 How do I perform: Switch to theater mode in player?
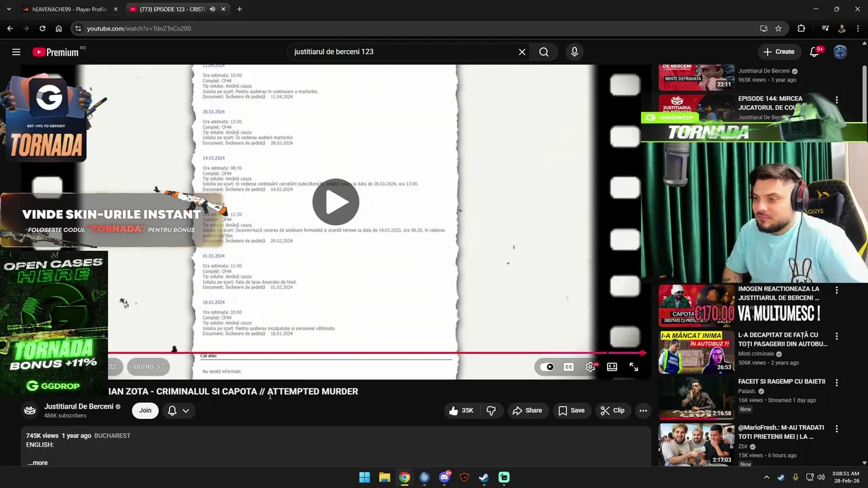(x=612, y=367)
